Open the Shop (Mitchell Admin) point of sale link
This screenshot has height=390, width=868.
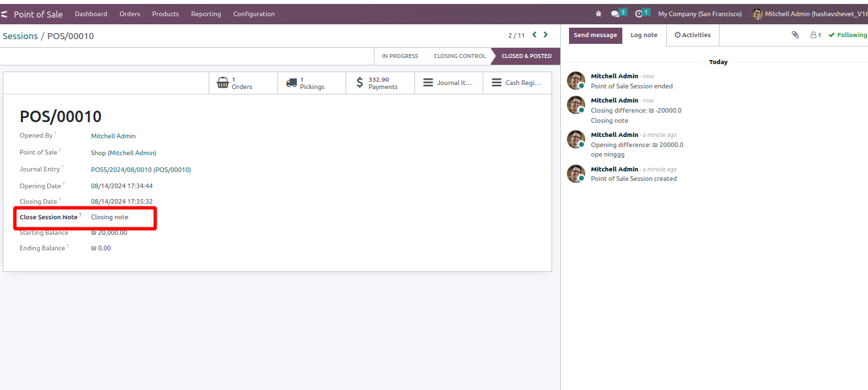[124, 153]
